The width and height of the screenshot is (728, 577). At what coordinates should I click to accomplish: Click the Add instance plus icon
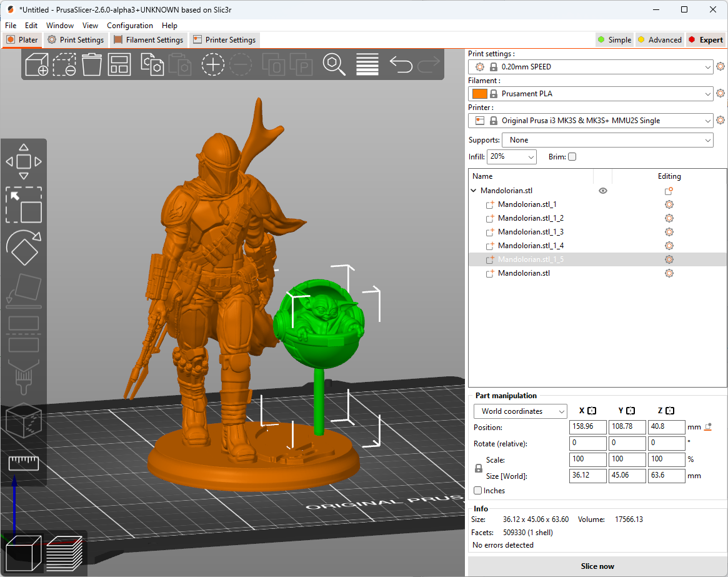tap(212, 64)
